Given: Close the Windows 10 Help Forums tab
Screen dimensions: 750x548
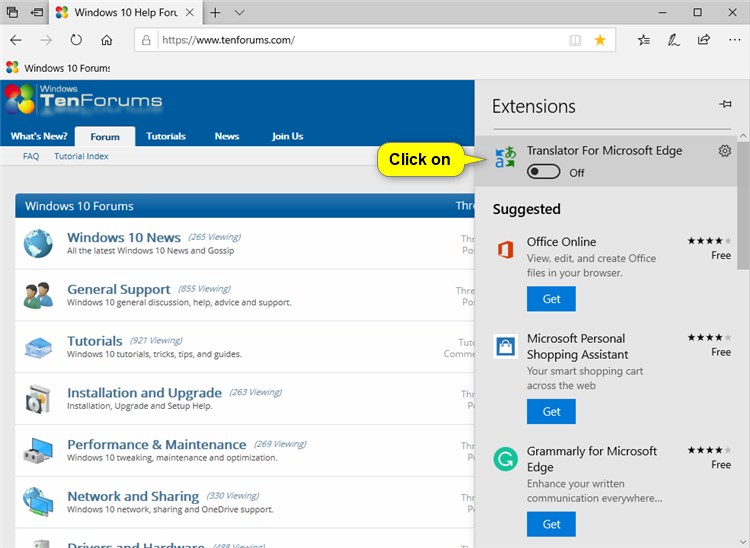Looking at the screenshot, I should coord(190,12).
